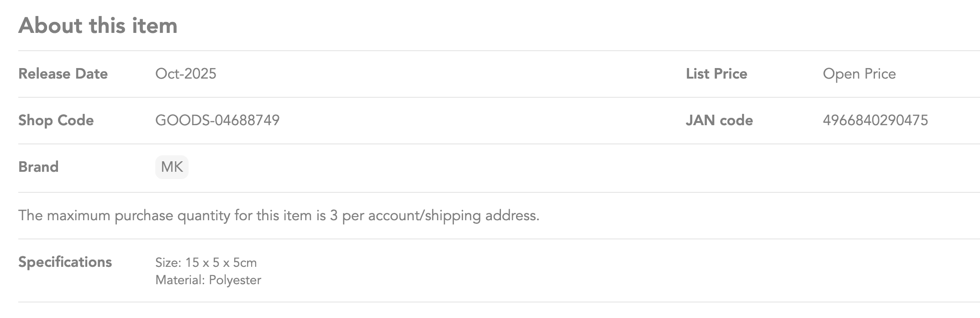
Task: Click the MK brand tag
Action: 172,167
